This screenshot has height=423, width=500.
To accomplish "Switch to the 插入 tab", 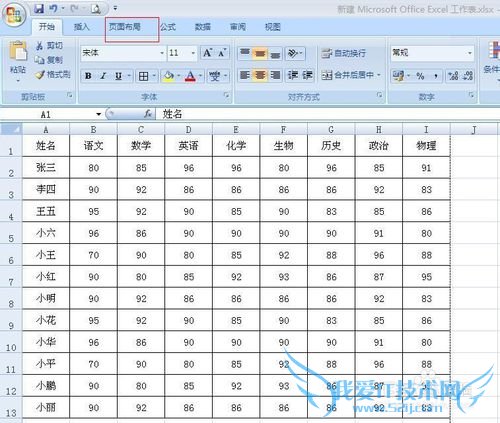I will point(82,27).
